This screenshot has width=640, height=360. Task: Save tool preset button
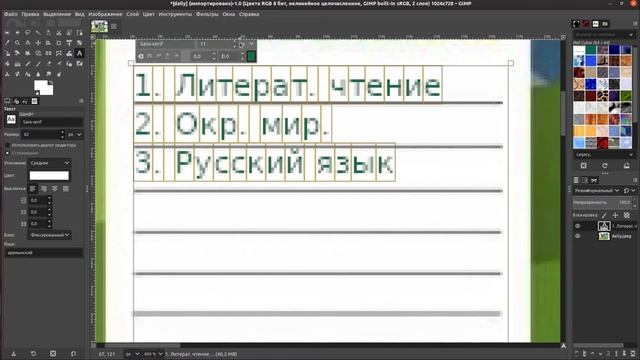13,353
